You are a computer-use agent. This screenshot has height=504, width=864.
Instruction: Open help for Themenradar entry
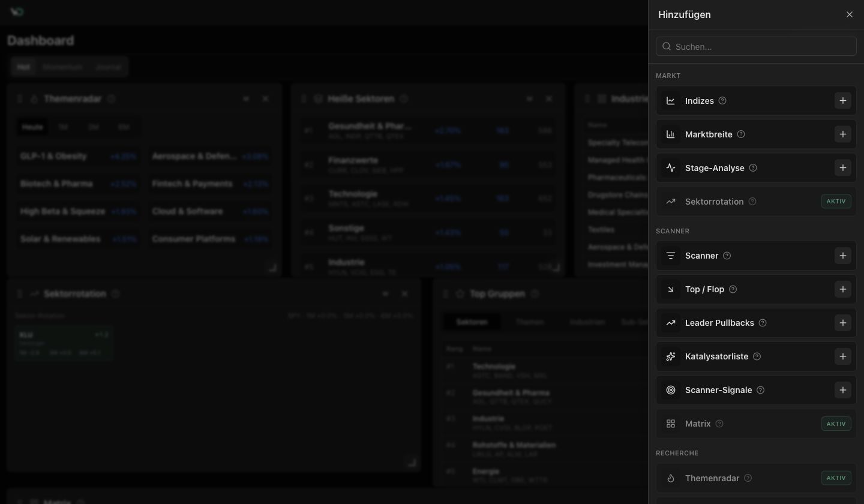click(x=748, y=478)
